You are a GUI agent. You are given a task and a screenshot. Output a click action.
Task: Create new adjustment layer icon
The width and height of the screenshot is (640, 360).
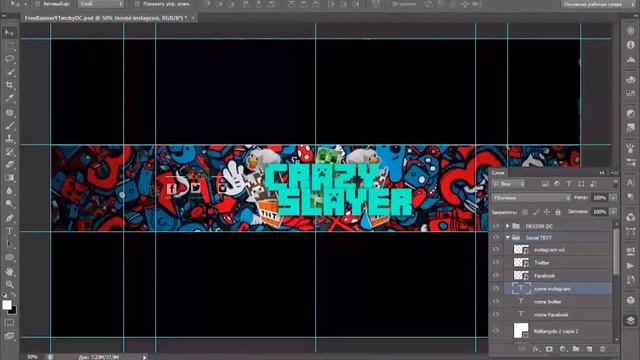(563, 349)
